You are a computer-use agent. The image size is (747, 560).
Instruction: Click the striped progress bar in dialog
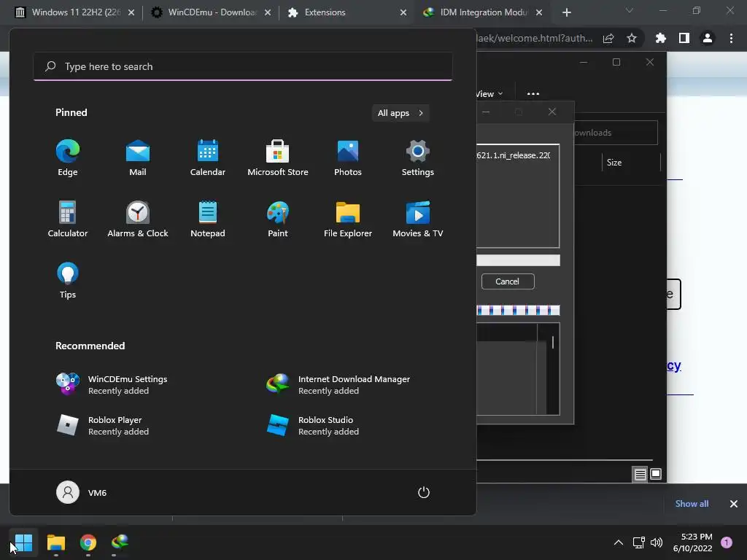tap(519, 311)
